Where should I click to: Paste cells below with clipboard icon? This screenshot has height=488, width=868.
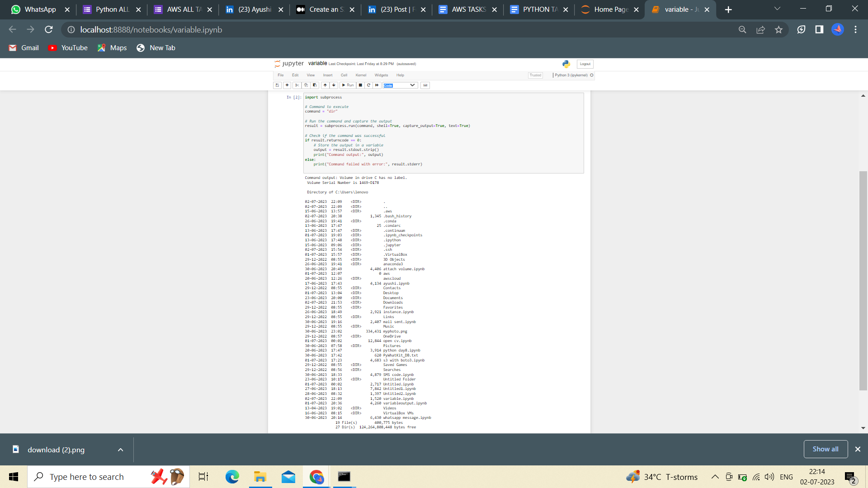(x=315, y=85)
